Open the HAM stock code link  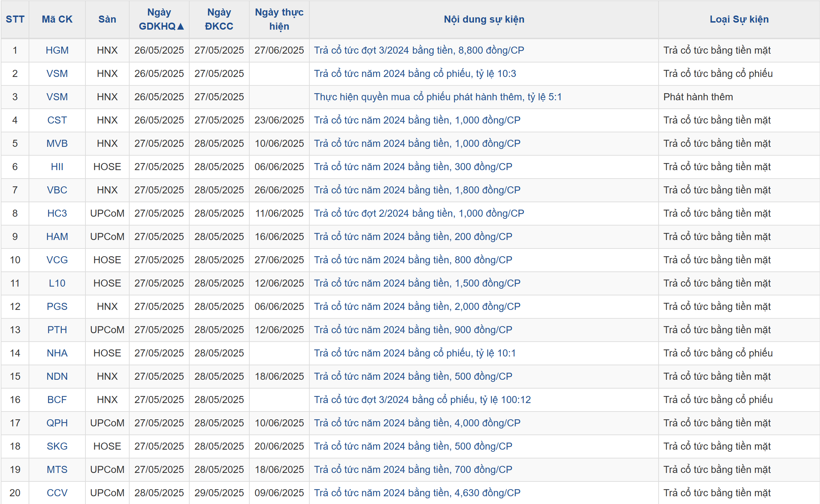[57, 237]
